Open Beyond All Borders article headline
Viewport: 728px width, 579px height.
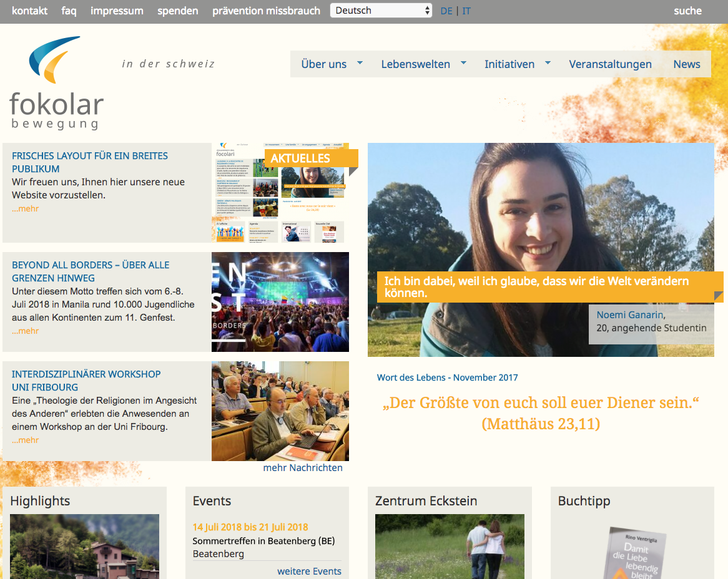click(91, 271)
